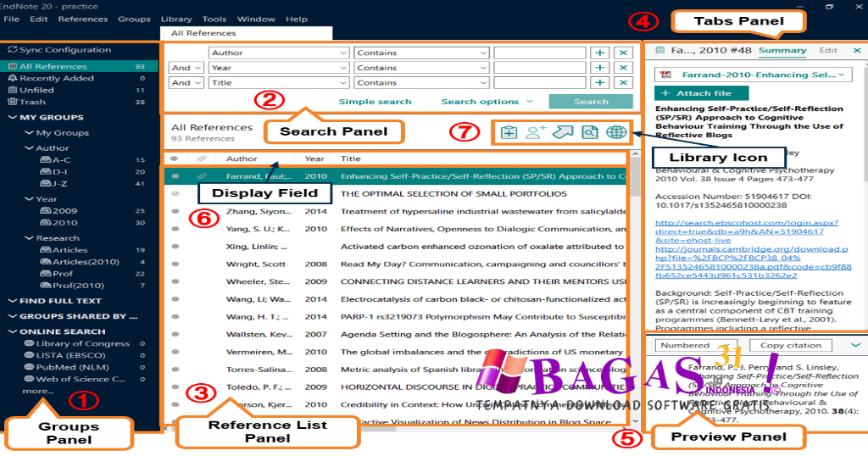This screenshot has width=868, height=456.
Task: Click the PDF icon beside the Farrand attachment
Action: click(665, 74)
